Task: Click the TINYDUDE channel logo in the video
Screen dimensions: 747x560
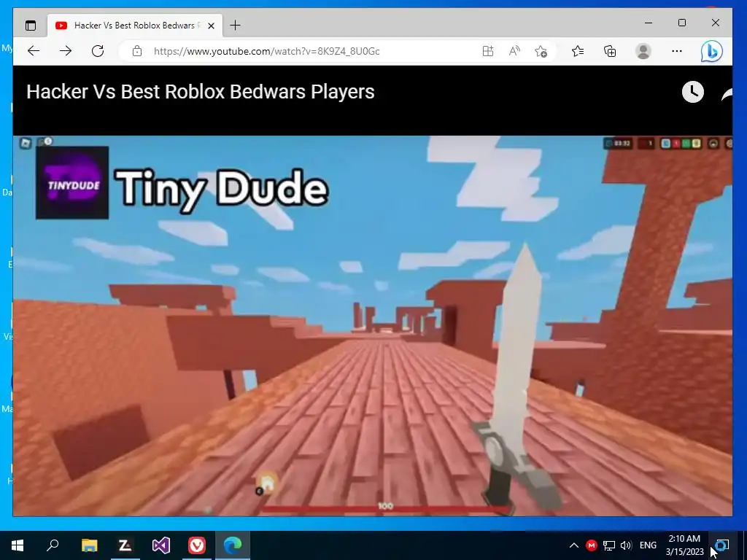Action: [72, 183]
